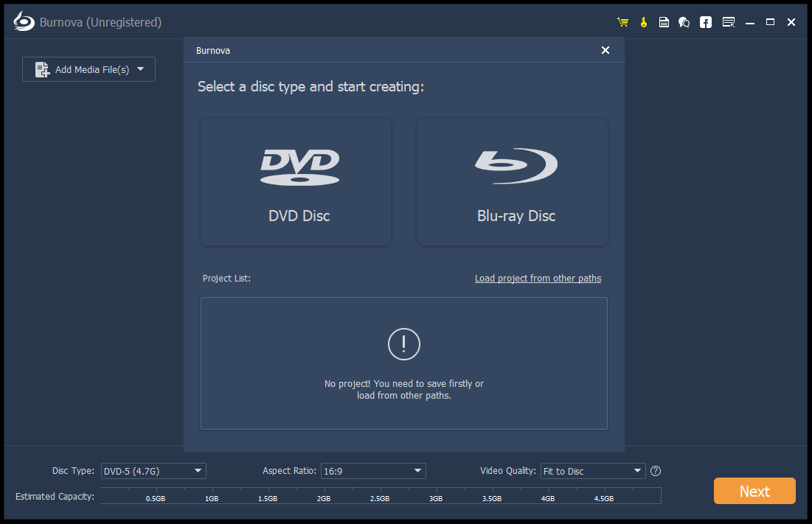This screenshot has height=524, width=812.
Task: Click the orange Next button
Action: (x=754, y=491)
